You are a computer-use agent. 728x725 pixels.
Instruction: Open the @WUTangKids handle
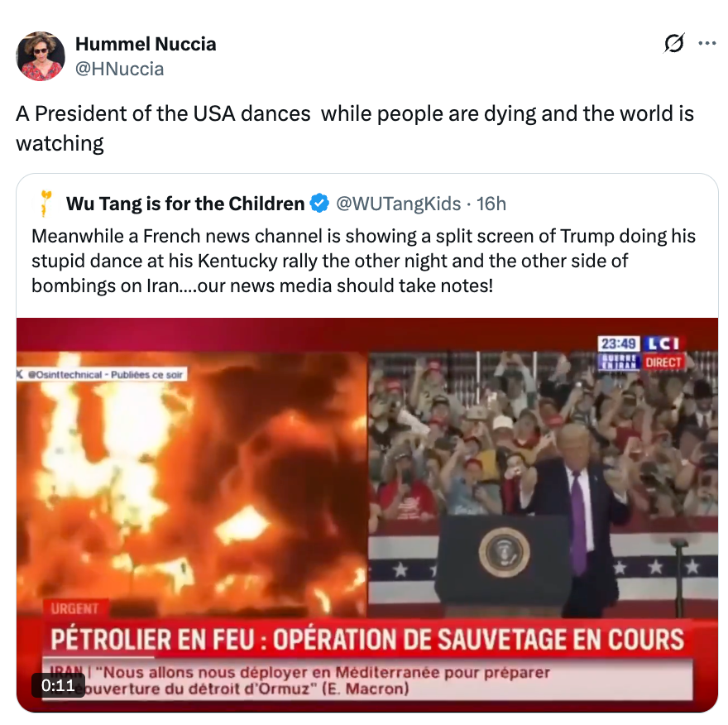coord(398,204)
